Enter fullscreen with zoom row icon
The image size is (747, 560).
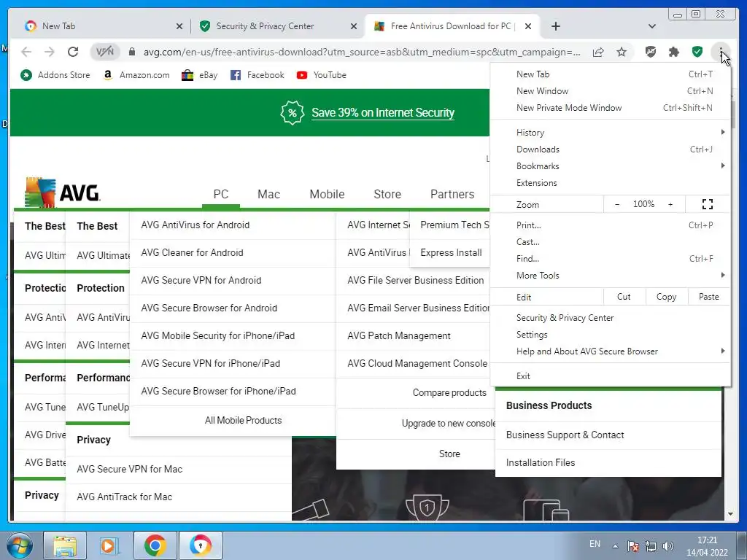point(708,204)
